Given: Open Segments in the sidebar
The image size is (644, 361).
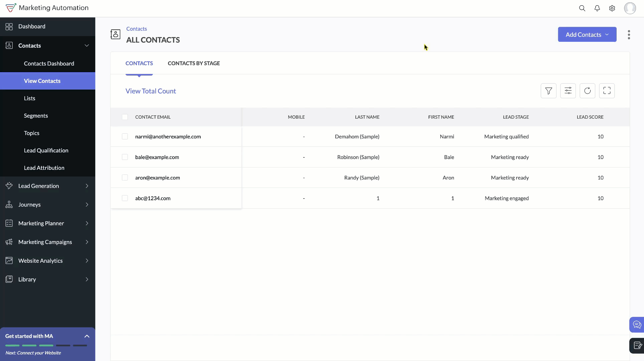Looking at the screenshot, I should click(36, 116).
